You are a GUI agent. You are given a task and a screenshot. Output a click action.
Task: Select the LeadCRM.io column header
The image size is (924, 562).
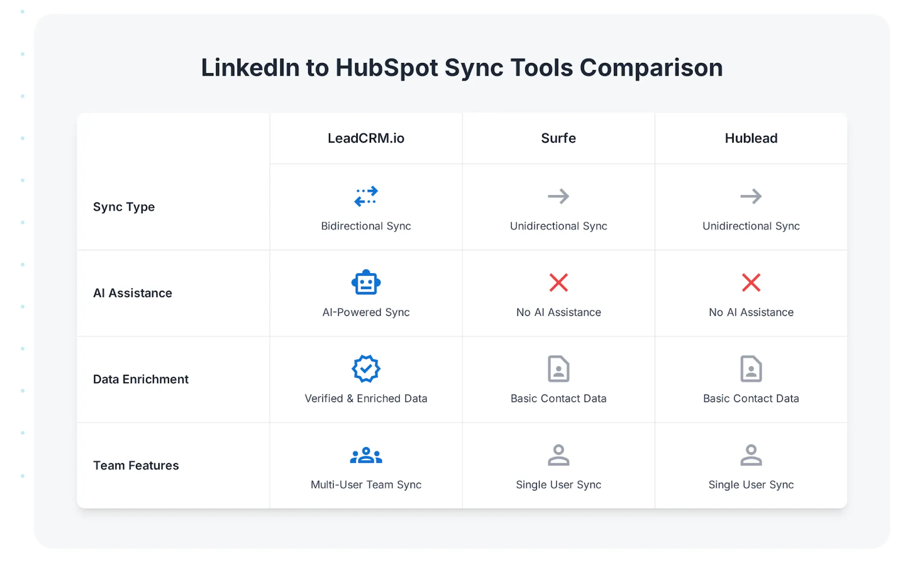(x=366, y=138)
